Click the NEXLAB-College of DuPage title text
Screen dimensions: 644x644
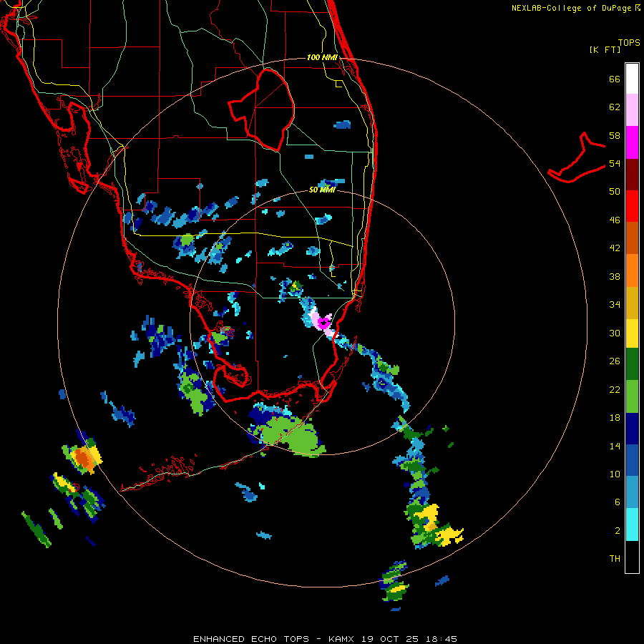(571, 8)
